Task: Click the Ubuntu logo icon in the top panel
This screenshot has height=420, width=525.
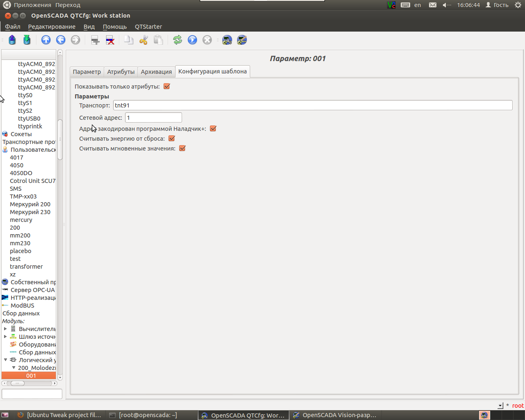Action: click(x=7, y=5)
